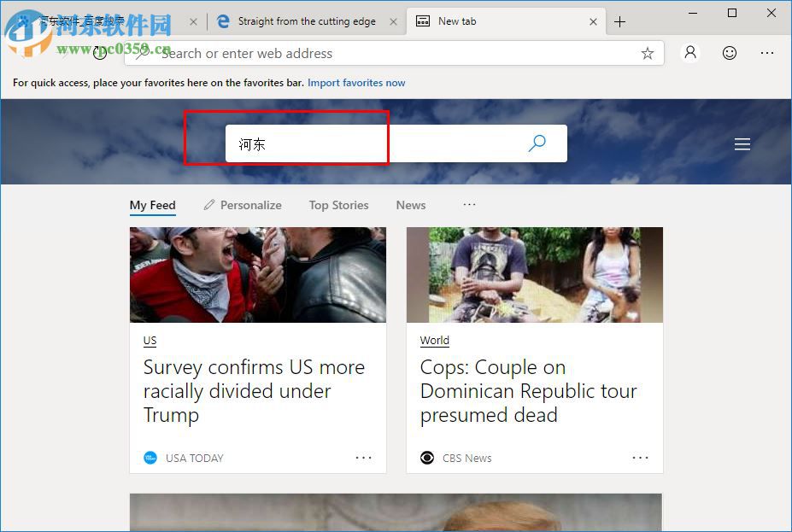The width and height of the screenshot is (792, 532).
Task: Open options for the Dominican Republic article
Action: pos(640,458)
